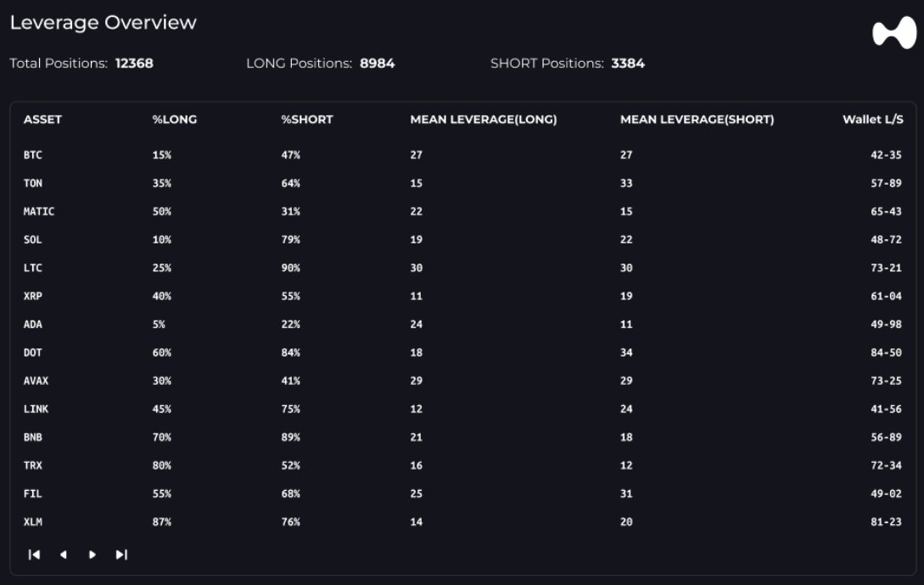Sort by the %SHORT column header
Viewport: 924px width, 585px height.
306,120
